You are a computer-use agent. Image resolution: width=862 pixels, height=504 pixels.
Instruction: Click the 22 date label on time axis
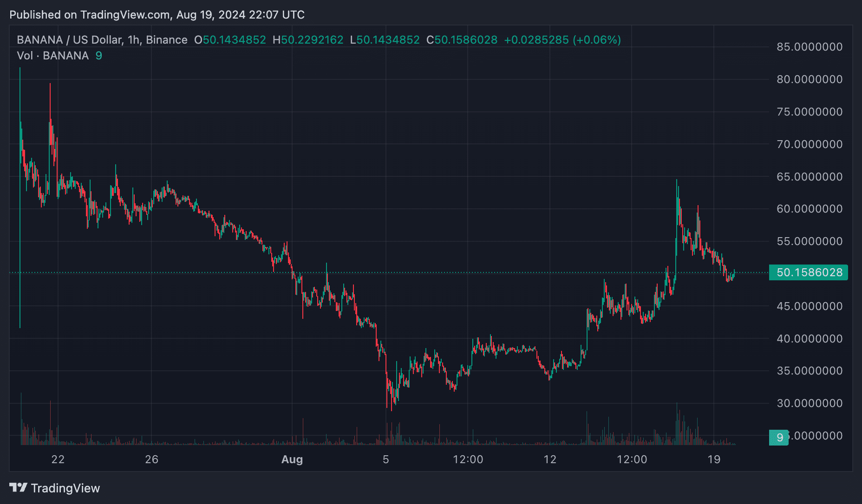58,459
